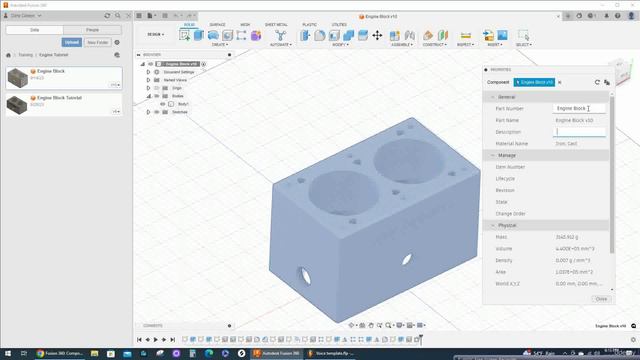Open data panel settings gear

[x=117, y=42]
